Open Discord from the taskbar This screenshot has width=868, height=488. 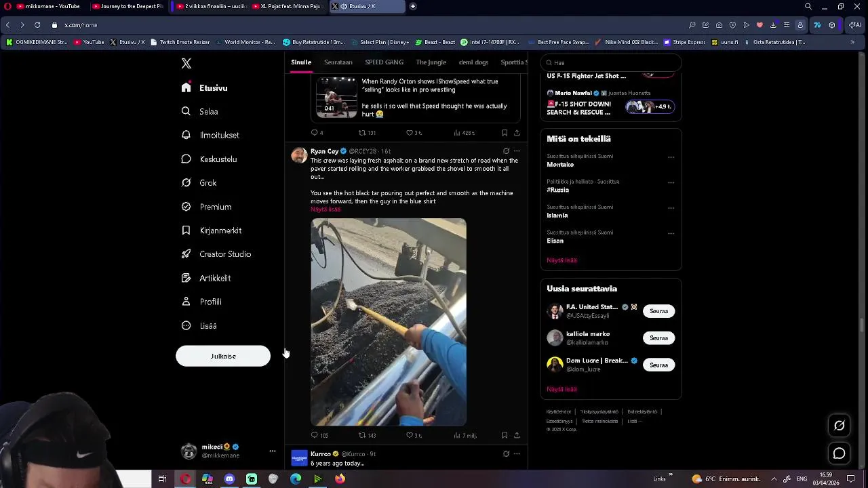click(229, 479)
